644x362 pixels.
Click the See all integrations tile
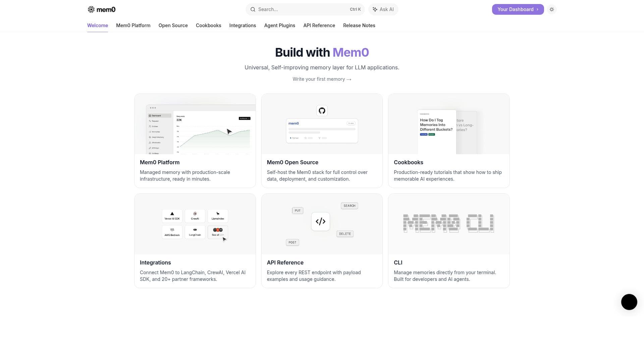coord(218,232)
